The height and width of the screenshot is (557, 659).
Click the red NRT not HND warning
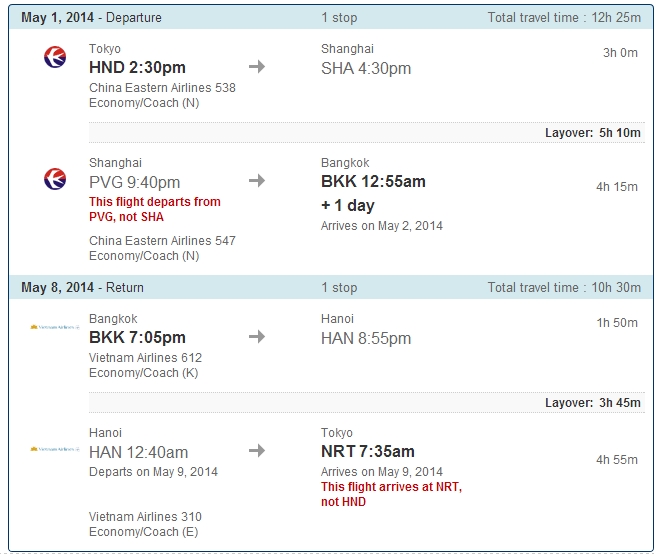(x=391, y=494)
